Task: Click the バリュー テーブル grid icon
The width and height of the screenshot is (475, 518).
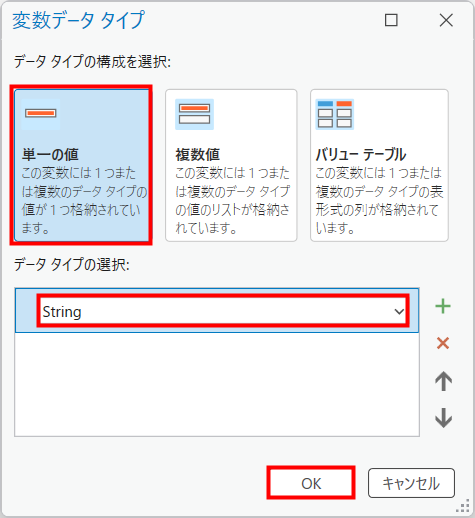Action: [x=335, y=114]
